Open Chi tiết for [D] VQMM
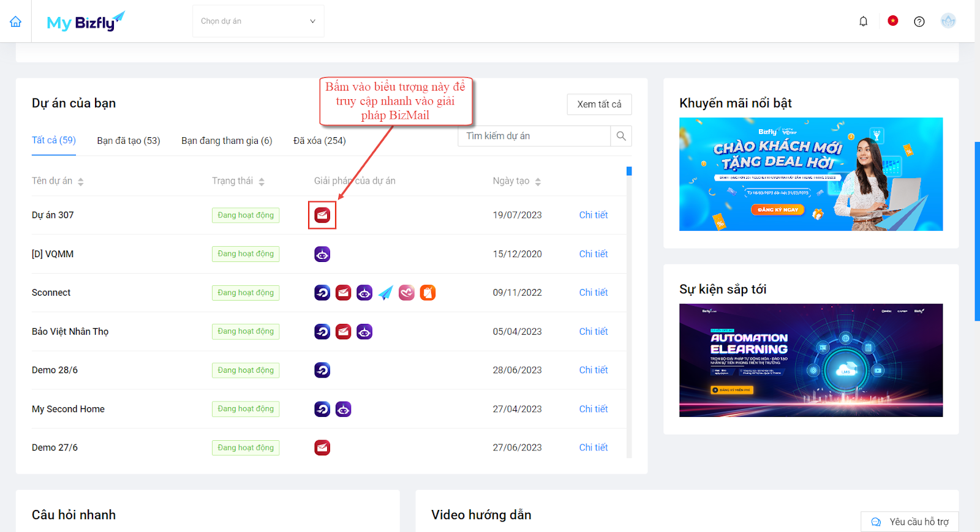Screen dimensions: 980x532 [x=594, y=254]
